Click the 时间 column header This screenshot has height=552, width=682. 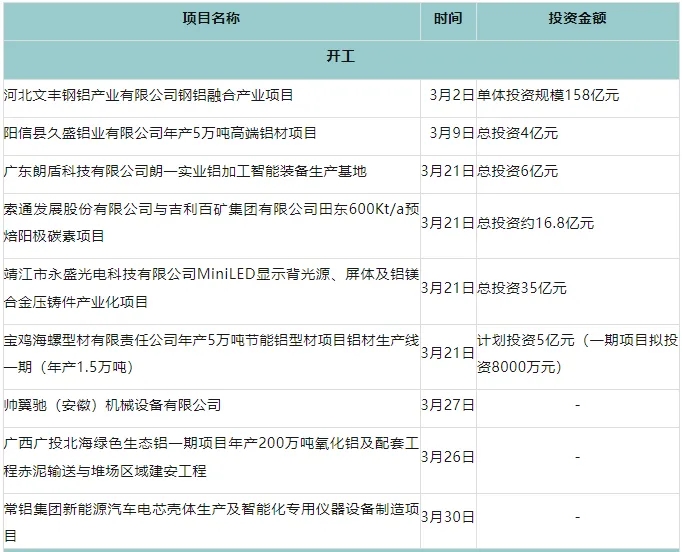click(x=448, y=19)
